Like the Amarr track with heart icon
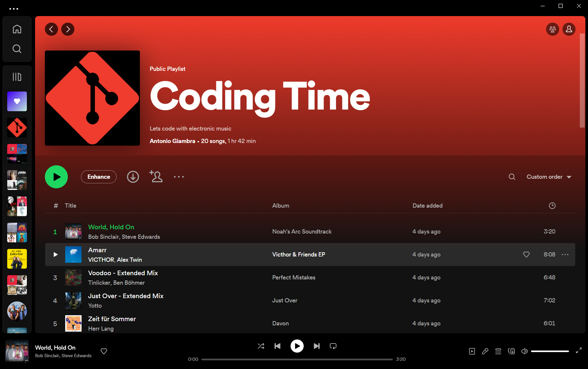The image size is (588, 369). point(526,255)
